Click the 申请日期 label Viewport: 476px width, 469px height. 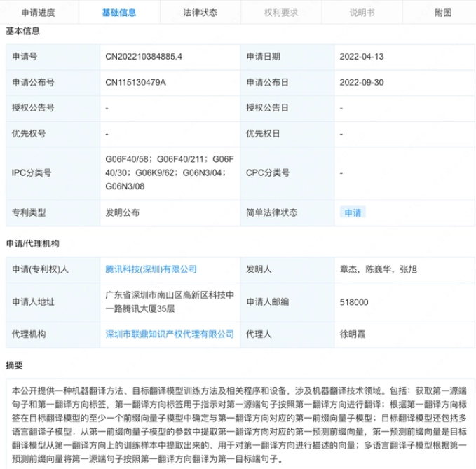pos(263,57)
